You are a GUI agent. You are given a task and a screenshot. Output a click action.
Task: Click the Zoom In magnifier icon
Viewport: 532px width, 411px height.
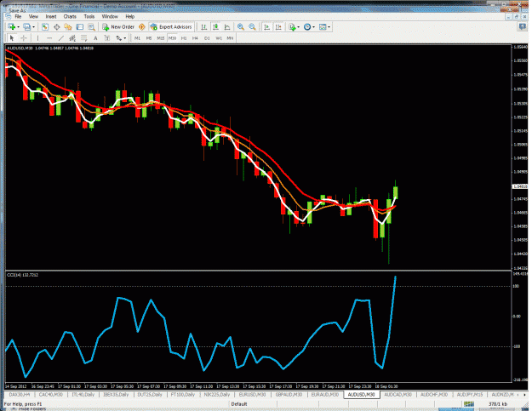pyautogui.click(x=241, y=27)
